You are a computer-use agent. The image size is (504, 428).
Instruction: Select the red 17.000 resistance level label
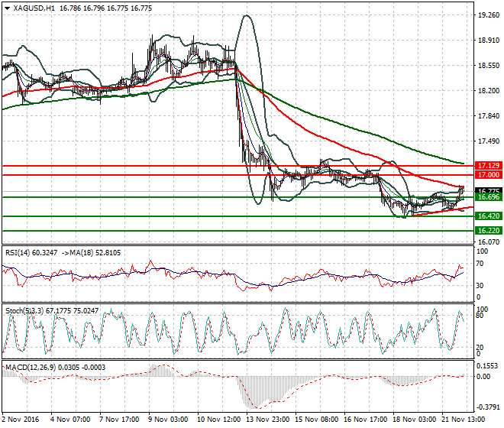[x=488, y=175]
